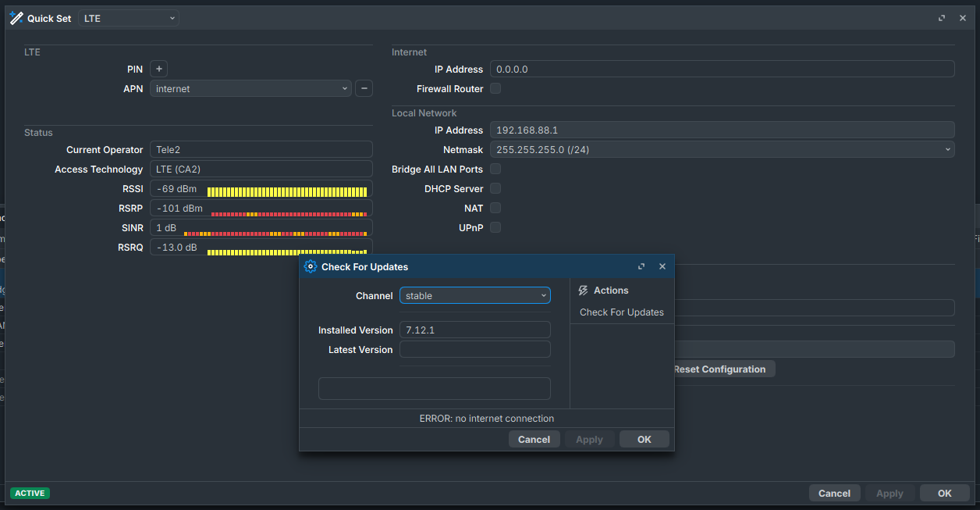Remove APN with the minus button
Viewport: 980px width, 510px height.
tap(364, 89)
